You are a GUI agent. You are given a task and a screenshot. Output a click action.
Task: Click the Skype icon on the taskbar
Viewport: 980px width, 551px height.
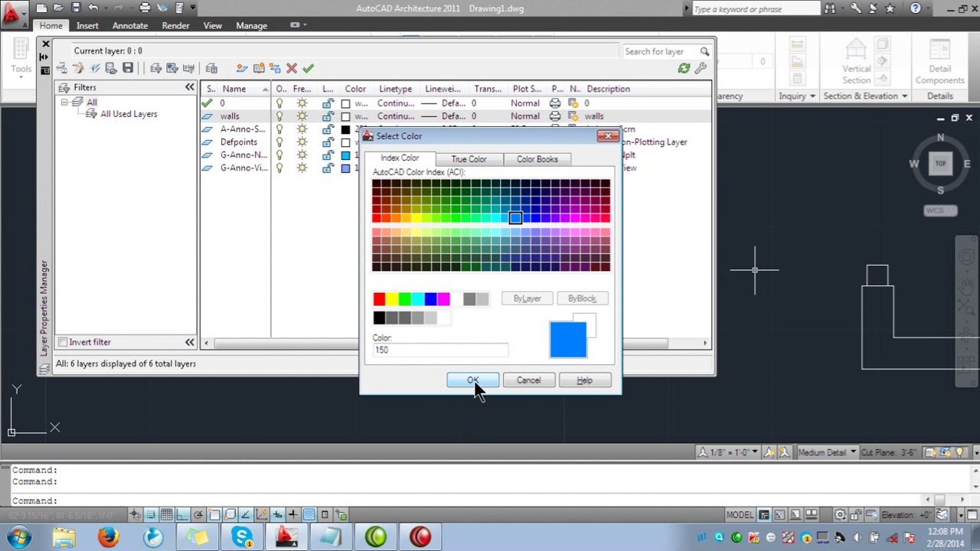coord(243,536)
